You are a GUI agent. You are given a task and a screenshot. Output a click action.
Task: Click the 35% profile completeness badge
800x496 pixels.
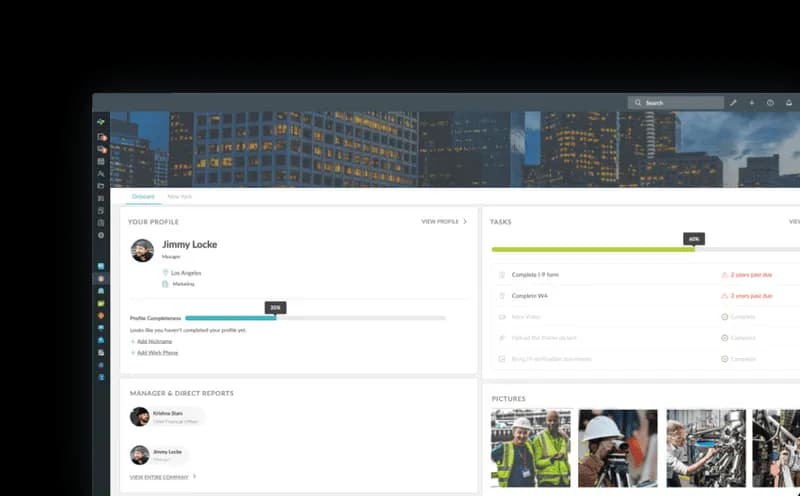coord(276,307)
